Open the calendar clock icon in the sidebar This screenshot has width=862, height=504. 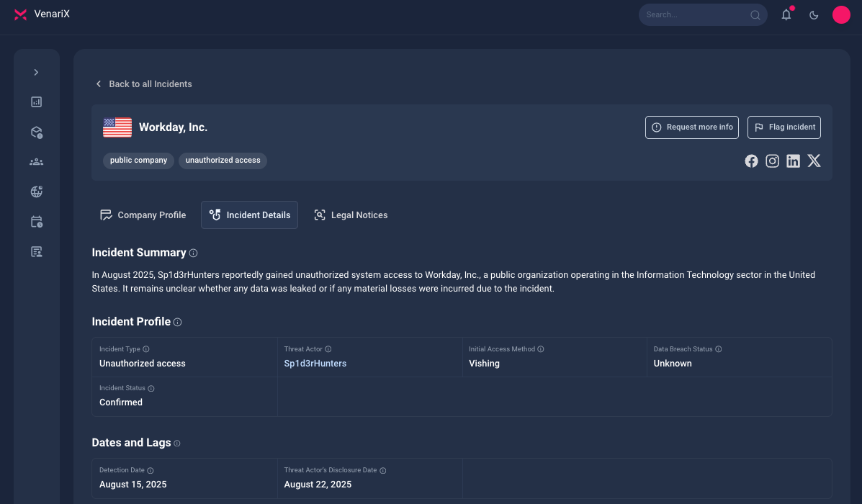coord(36,222)
